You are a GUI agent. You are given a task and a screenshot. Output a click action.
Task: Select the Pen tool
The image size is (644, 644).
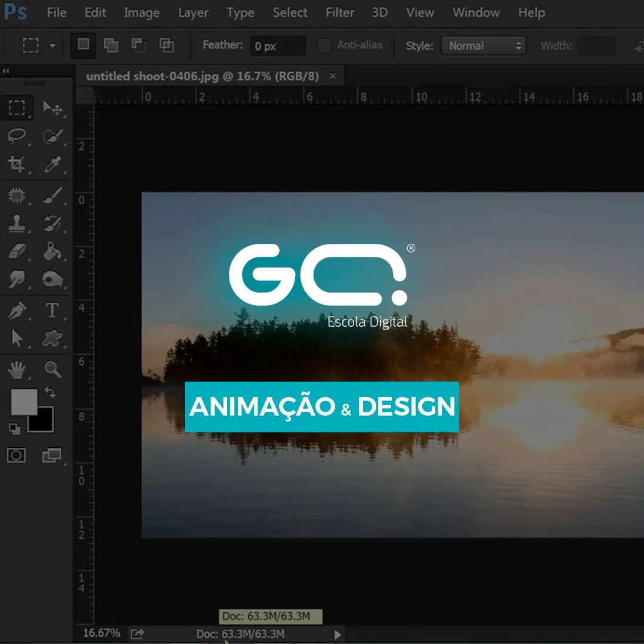click(x=17, y=311)
